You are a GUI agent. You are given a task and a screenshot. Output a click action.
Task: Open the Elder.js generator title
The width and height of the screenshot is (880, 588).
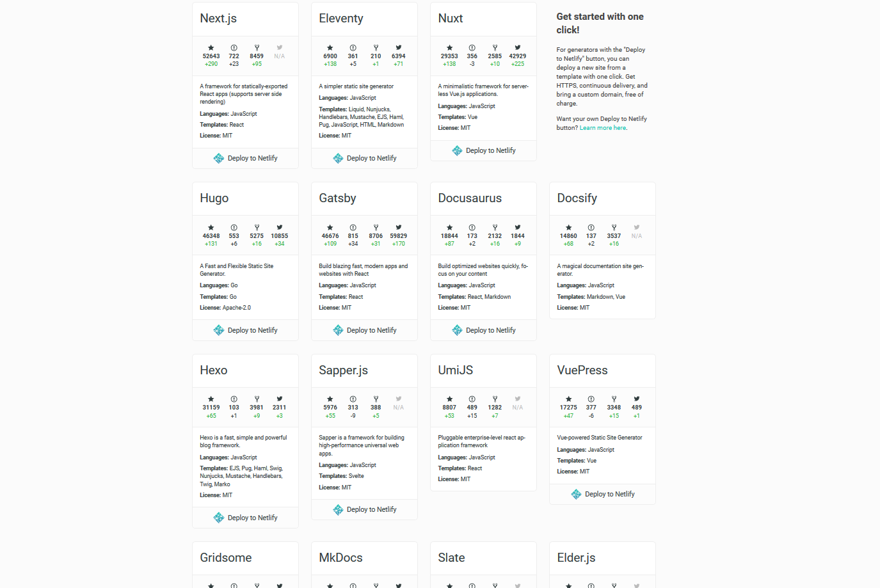click(x=576, y=558)
